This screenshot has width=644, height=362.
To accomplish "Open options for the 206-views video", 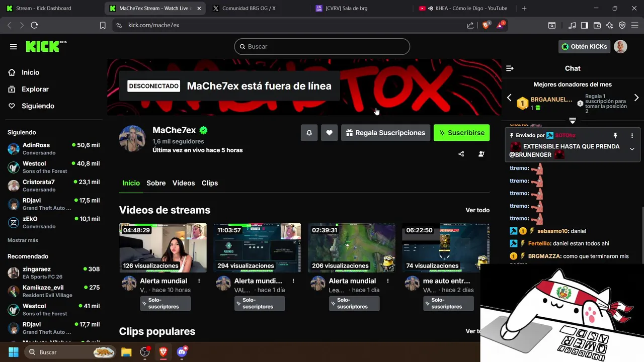I will (387, 281).
